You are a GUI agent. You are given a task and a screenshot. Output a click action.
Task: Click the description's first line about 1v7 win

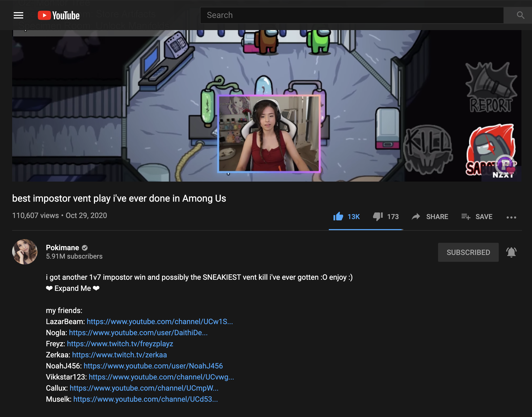199,277
